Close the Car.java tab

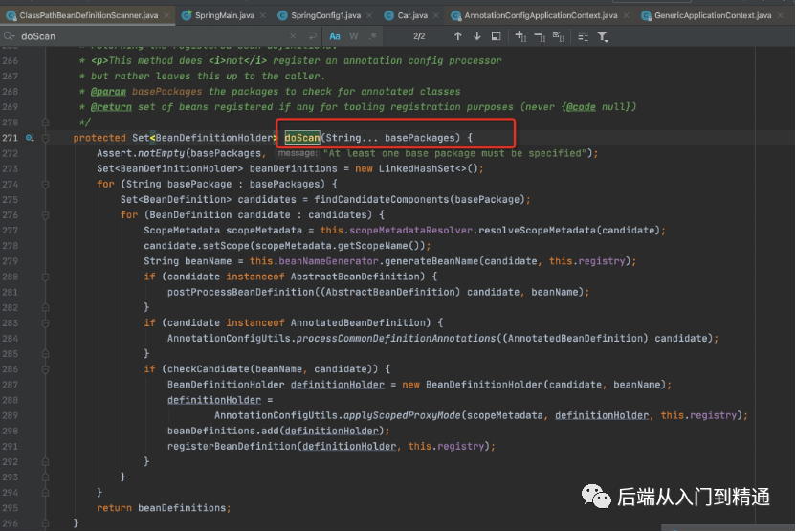(x=435, y=15)
